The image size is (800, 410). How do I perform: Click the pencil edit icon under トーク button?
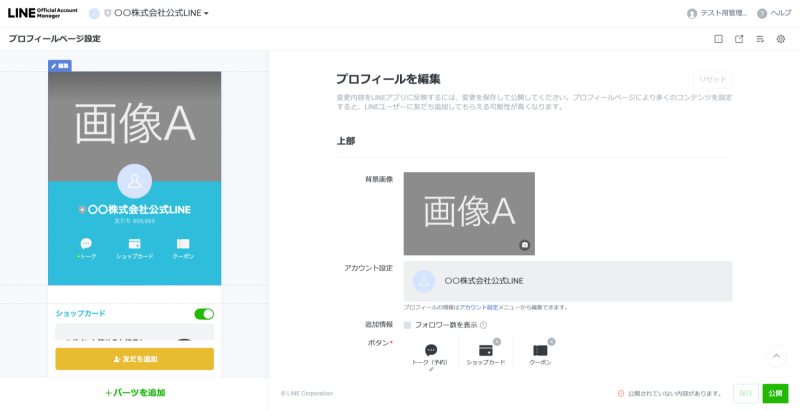[431, 370]
